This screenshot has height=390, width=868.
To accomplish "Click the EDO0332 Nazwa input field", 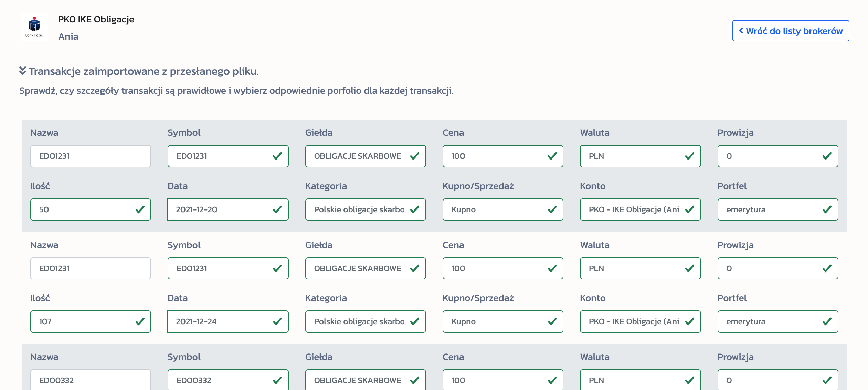I will pyautogui.click(x=91, y=380).
